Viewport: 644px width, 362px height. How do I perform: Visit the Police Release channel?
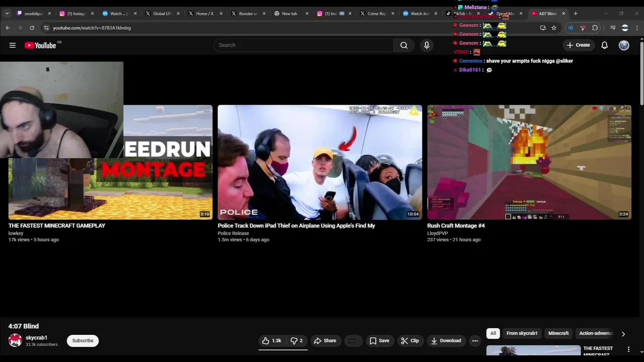coord(233,233)
